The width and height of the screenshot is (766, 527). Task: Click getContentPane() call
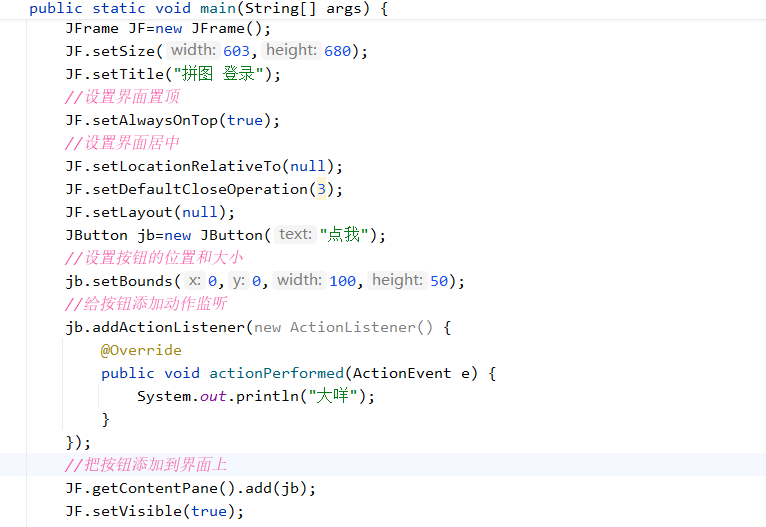coord(164,488)
